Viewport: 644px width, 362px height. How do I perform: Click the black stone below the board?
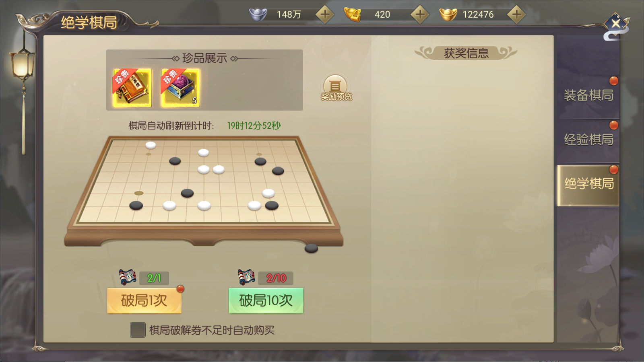pos(311,248)
